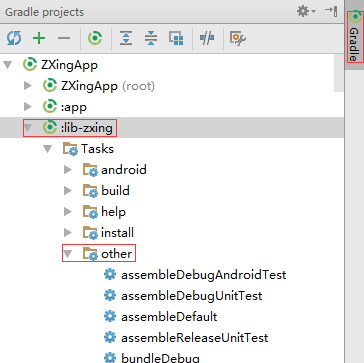This screenshot has width=364, height=363.
Task: Run a Gradle task from toolbar
Action: pyautogui.click(x=95, y=38)
